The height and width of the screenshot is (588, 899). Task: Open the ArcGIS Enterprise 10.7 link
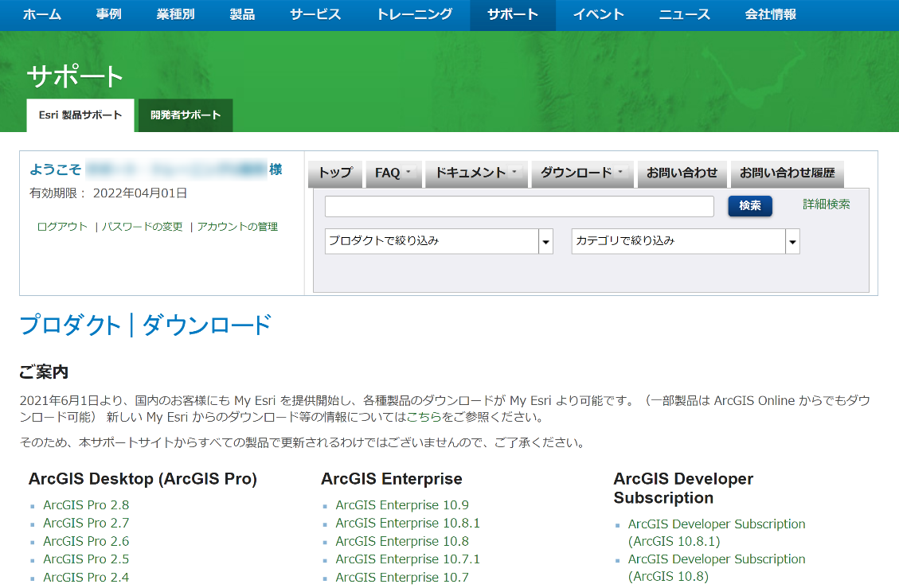402,578
